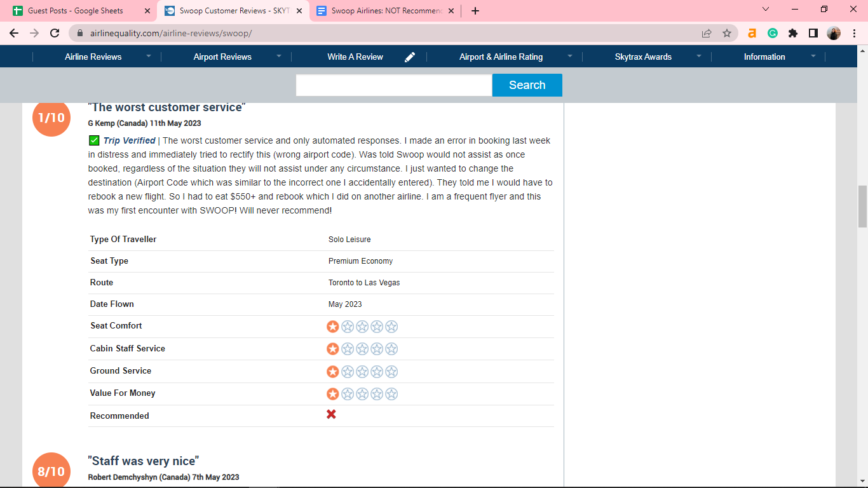Click the browser back arrow
The height and width of the screenshot is (488, 868).
click(x=14, y=33)
